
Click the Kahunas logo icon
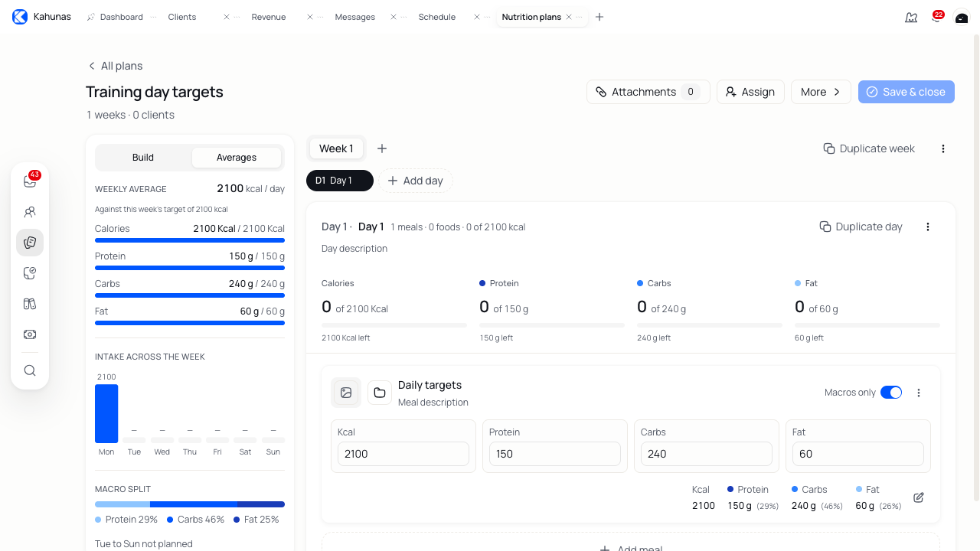20,17
